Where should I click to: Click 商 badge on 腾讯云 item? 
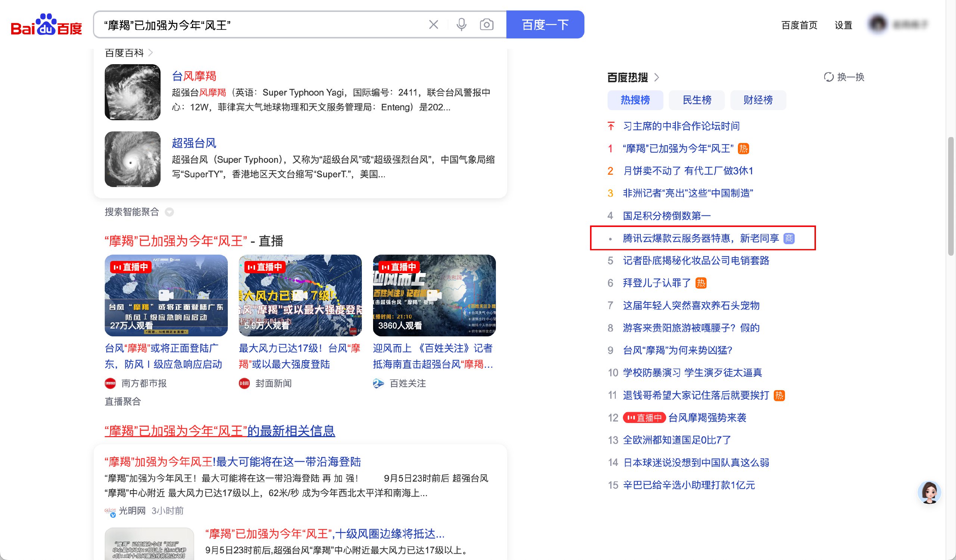(x=789, y=239)
